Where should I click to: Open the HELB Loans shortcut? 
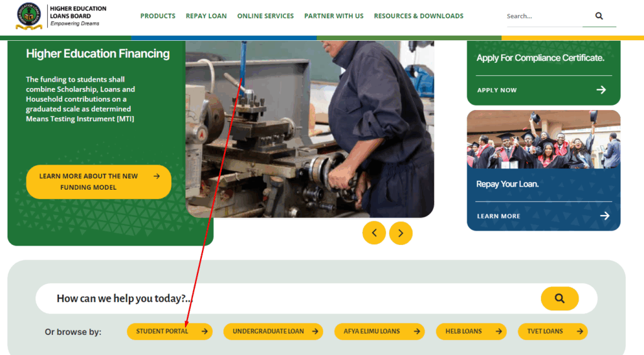coord(470,331)
